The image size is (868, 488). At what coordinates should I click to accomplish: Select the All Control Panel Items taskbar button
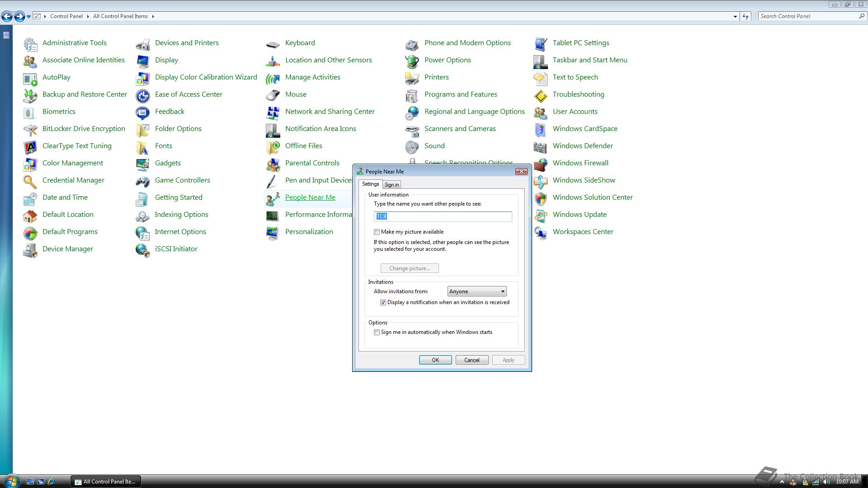point(106,482)
